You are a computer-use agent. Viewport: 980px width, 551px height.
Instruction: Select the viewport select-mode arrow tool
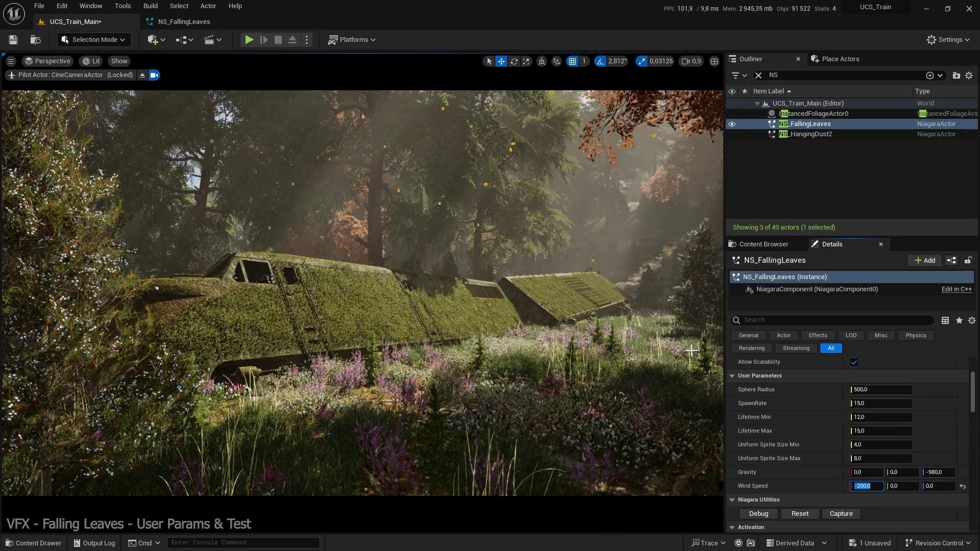489,61
